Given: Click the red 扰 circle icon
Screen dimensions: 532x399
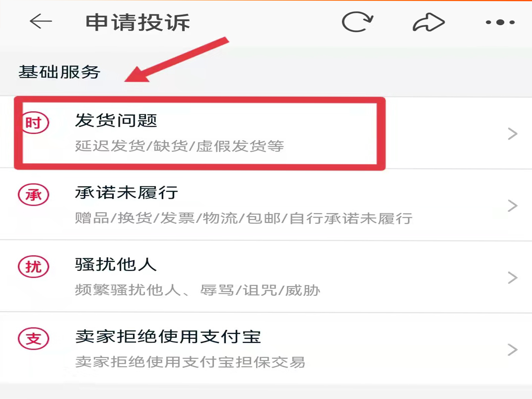Looking at the screenshot, I should coord(33,266).
